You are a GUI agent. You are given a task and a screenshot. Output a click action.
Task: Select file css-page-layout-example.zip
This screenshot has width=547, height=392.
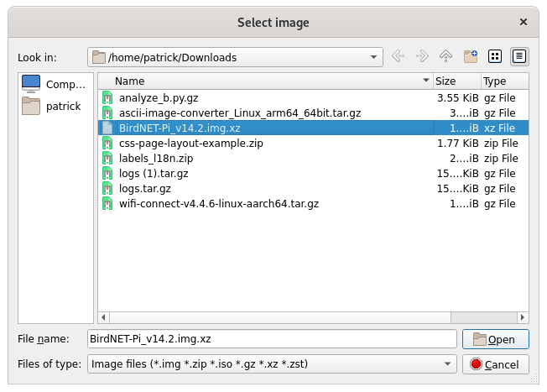[x=191, y=143]
